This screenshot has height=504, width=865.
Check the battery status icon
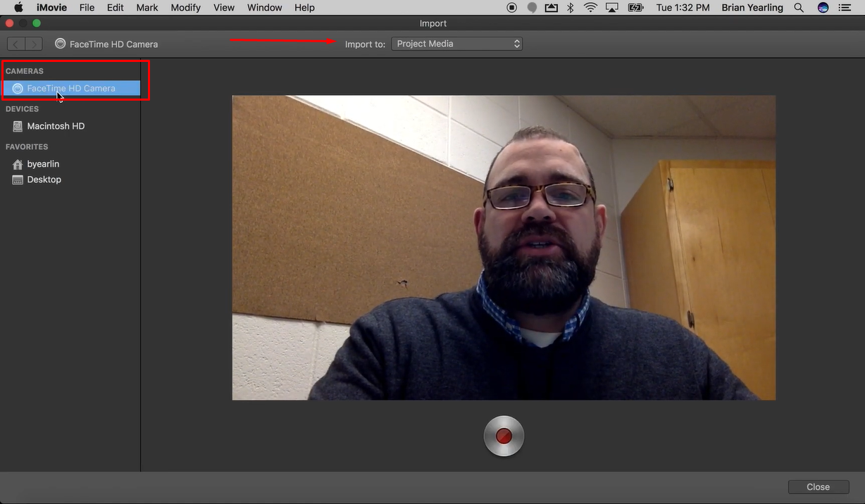pos(635,8)
